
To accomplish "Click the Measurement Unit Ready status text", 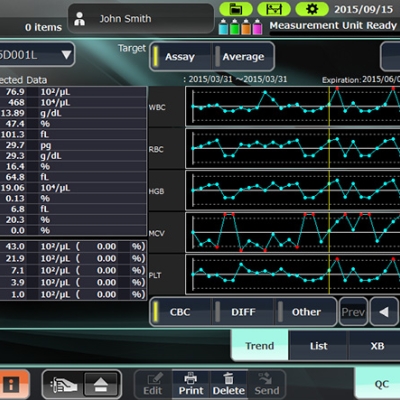I will click(333, 25).
